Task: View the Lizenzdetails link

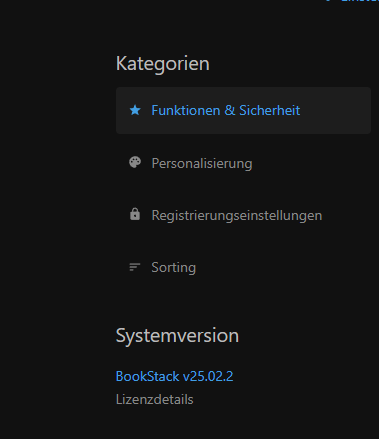Action: tap(154, 399)
